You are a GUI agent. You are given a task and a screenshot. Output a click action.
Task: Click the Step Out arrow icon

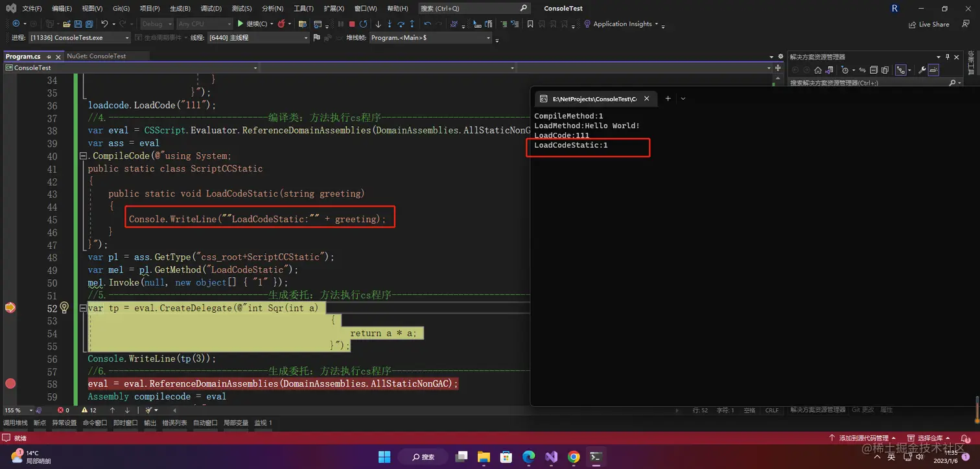pos(412,24)
